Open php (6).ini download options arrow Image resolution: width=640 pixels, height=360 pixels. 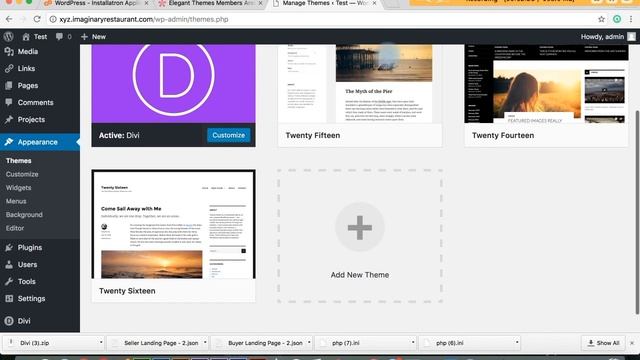(517, 342)
